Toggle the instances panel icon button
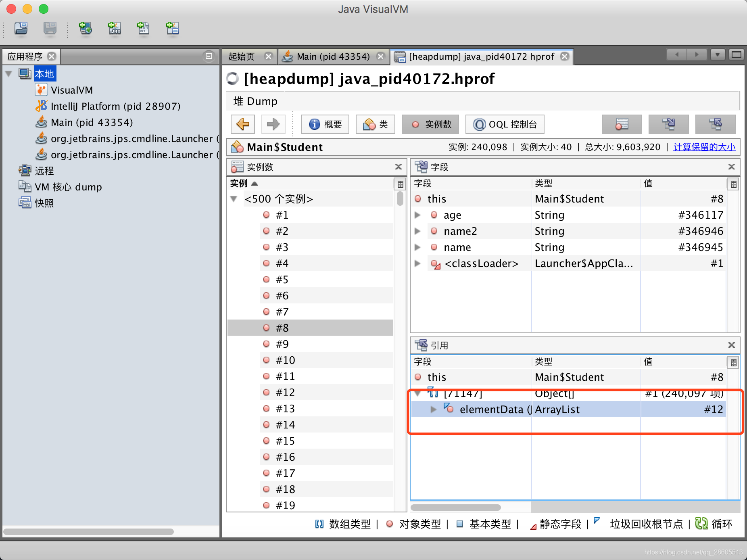 (622, 124)
